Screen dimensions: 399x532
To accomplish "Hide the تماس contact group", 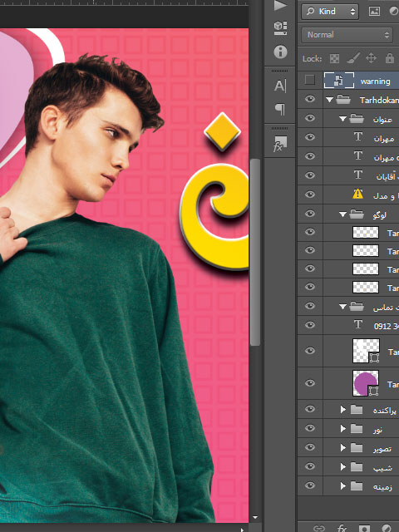I will 310,306.
